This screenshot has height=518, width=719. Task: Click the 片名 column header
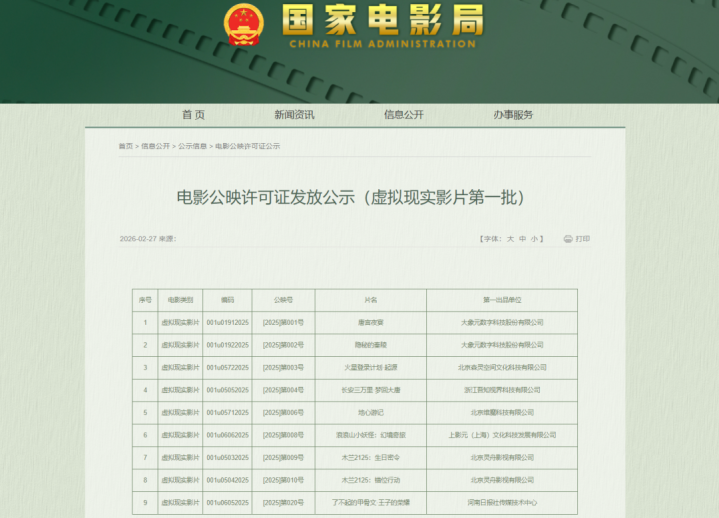(371, 300)
